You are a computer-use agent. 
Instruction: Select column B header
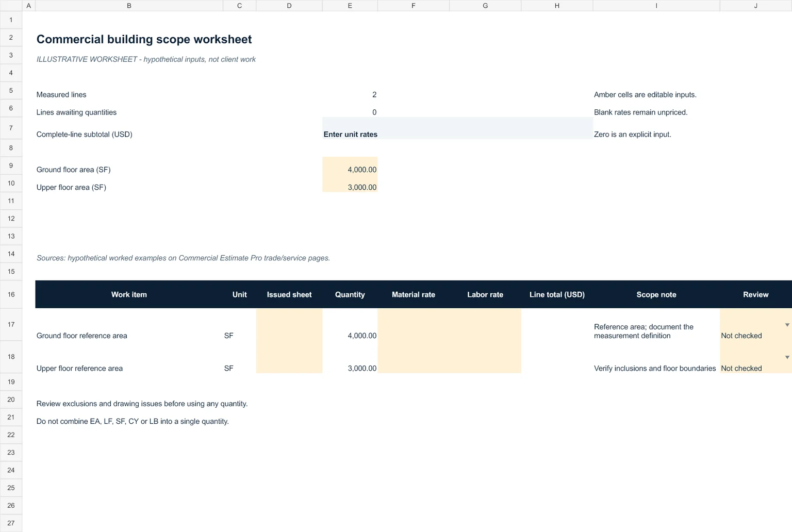[x=129, y=6]
